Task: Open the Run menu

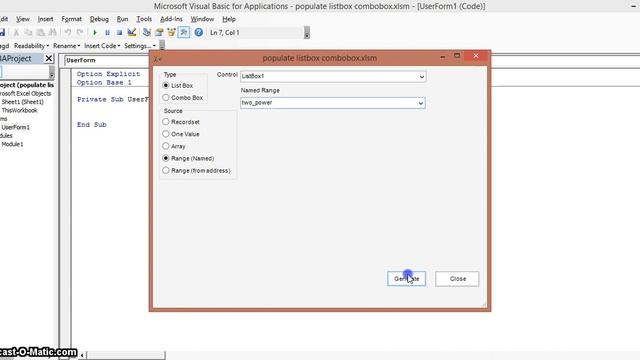Action: pyautogui.click(x=122, y=19)
